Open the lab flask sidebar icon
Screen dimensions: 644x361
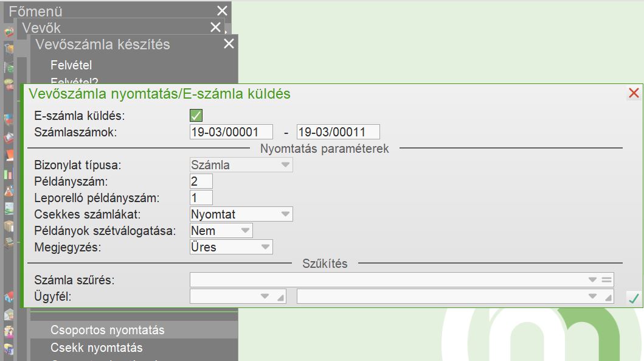point(9,191)
